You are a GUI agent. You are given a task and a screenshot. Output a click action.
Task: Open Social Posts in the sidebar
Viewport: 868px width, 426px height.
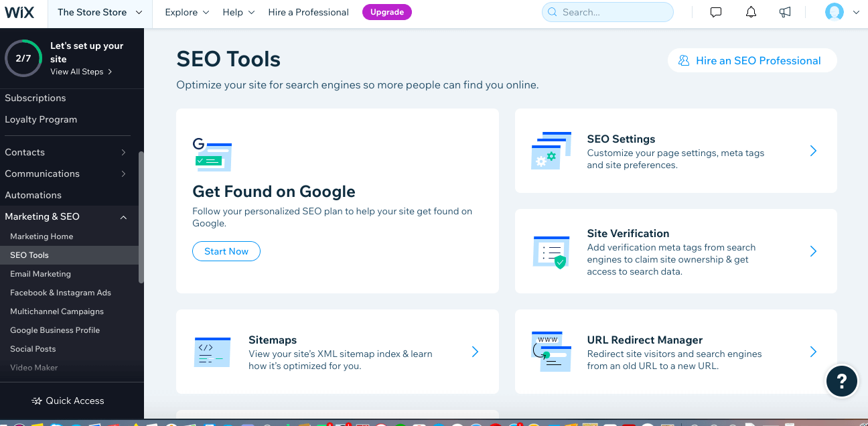tap(33, 349)
